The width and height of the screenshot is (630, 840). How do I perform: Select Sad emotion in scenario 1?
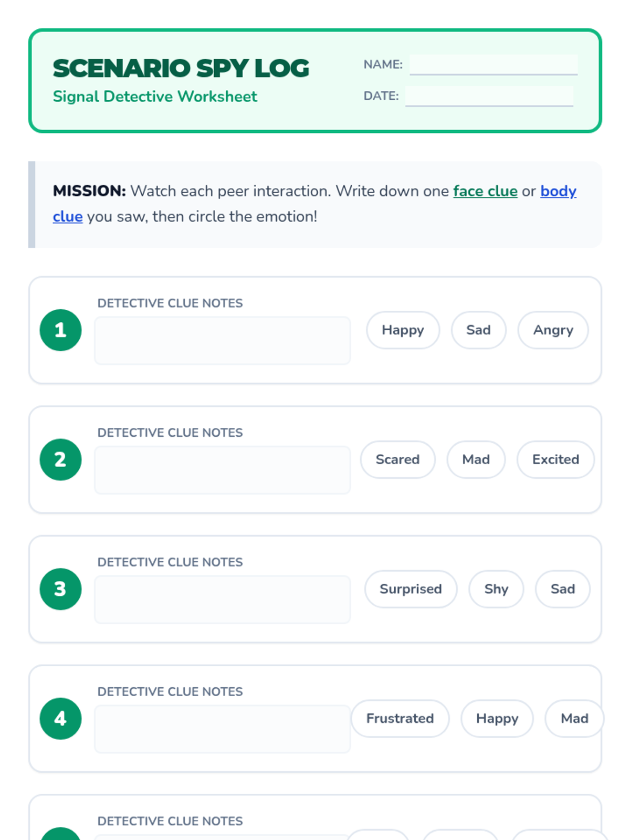(x=478, y=330)
